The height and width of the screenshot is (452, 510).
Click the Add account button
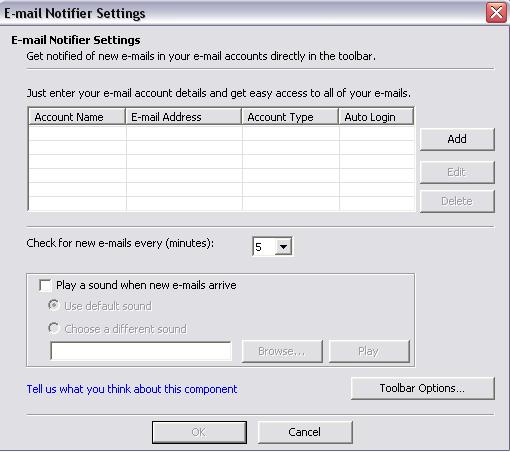[457, 139]
